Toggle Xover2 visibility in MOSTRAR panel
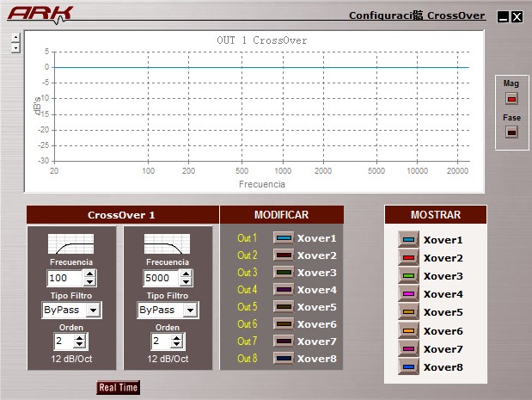Viewport: 532px width, 400px height. [408, 258]
